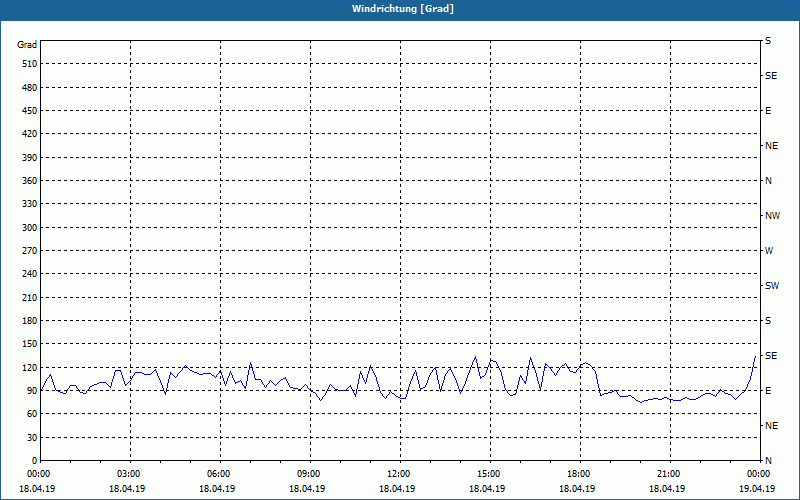Screen dimensions: 800x500
Task: Click the W compass label on right axis
Action: (769, 251)
